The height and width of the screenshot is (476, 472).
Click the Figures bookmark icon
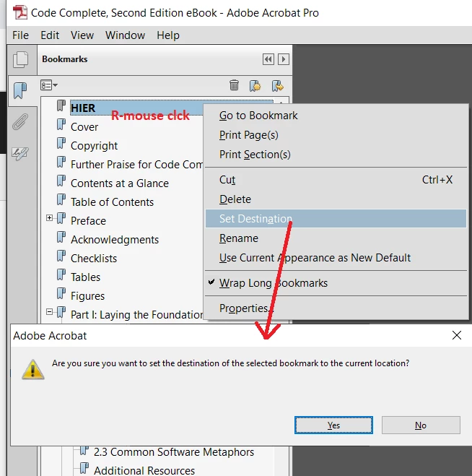click(x=61, y=294)
